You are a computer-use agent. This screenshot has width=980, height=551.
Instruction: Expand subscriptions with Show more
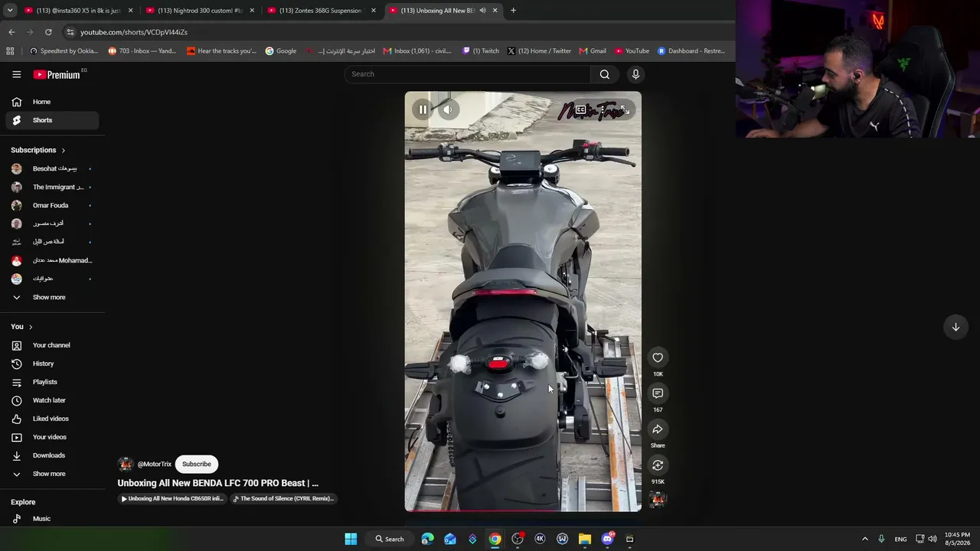point(52,297)
